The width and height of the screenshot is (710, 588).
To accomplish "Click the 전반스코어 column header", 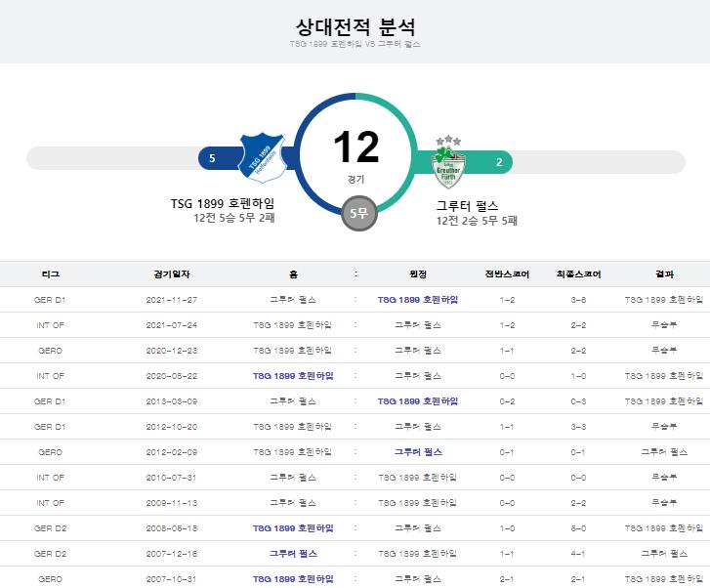I will pyautogui.click(x=507, y=274).
